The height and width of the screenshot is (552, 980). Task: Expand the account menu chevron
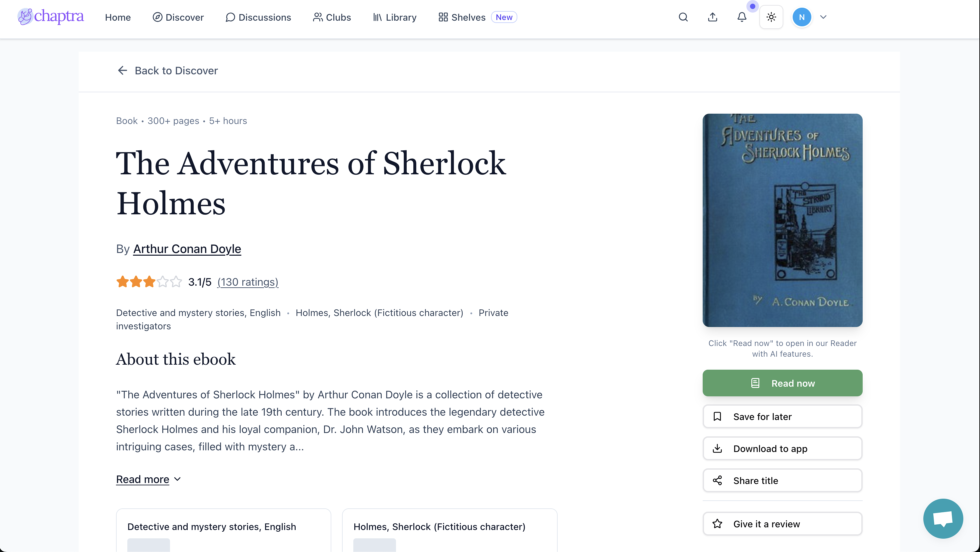[x=823, y=17]
